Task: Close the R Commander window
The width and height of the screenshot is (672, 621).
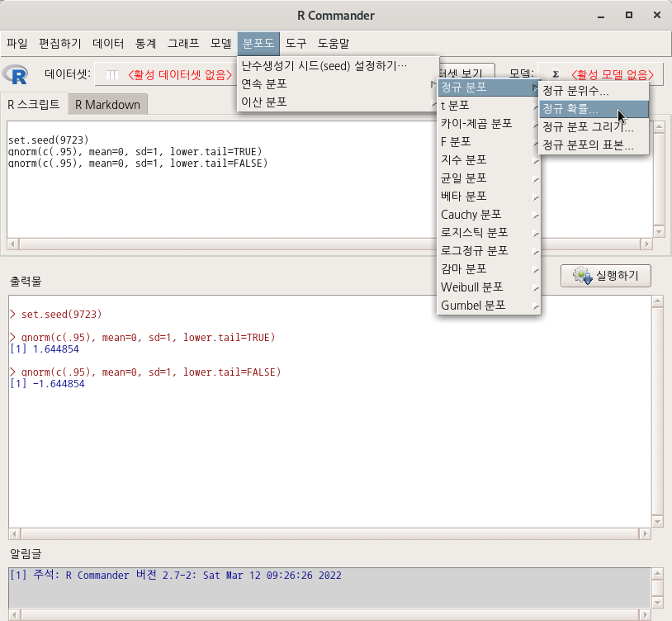Action: pos(657,15)
